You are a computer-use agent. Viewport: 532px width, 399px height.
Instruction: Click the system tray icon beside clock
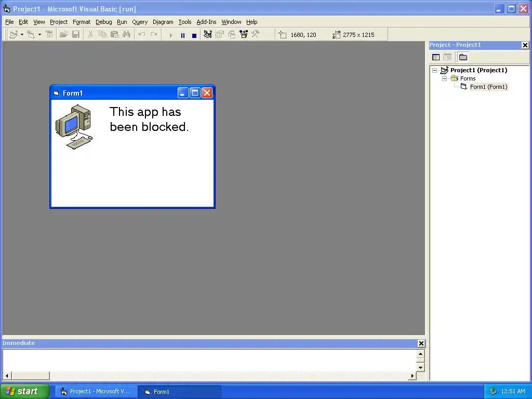click(493, 392)
